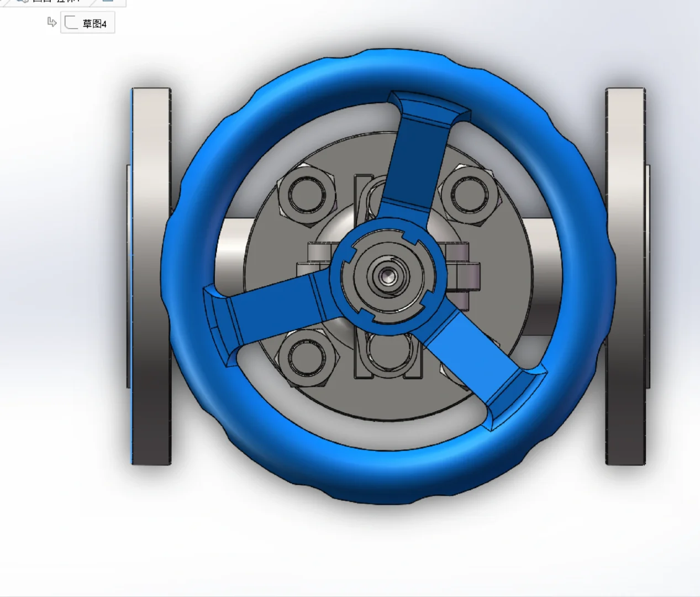Click the breadcrumb arrow icon left of 草图4
The height and width of the screenshot is (597, 700).
coord(52,22)
